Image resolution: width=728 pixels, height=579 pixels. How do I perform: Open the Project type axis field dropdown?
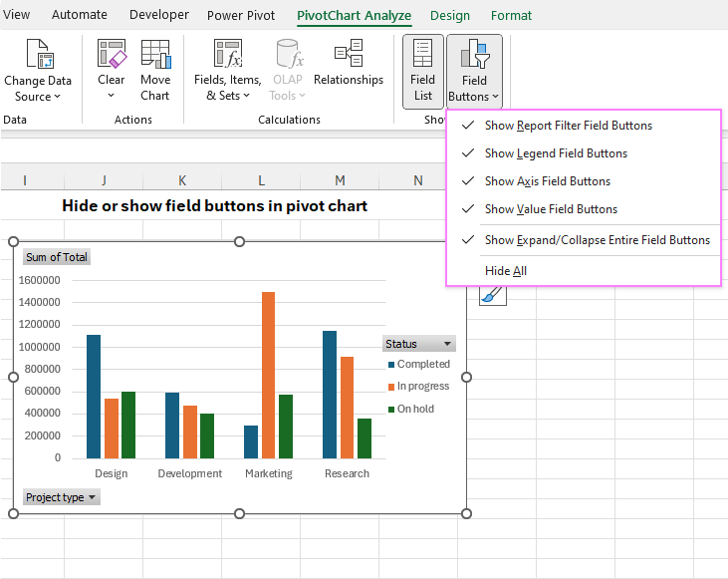click(x=62, y=497)
